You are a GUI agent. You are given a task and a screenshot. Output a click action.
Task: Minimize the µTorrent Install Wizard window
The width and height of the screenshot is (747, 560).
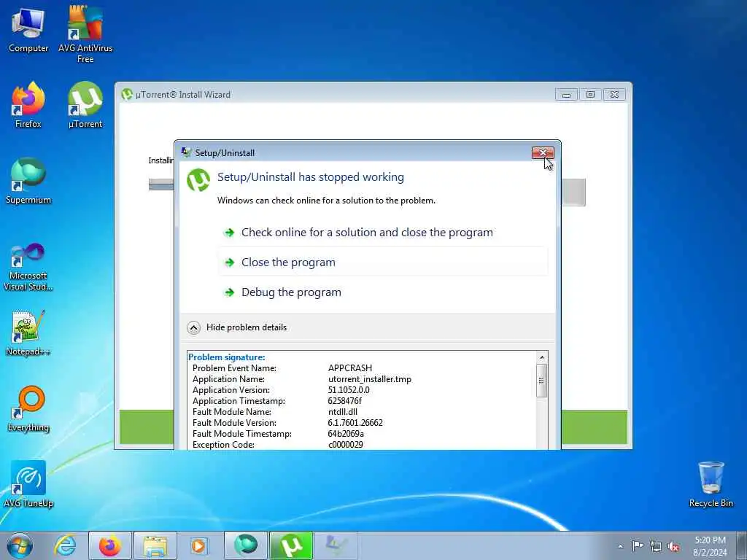(566, 95)
